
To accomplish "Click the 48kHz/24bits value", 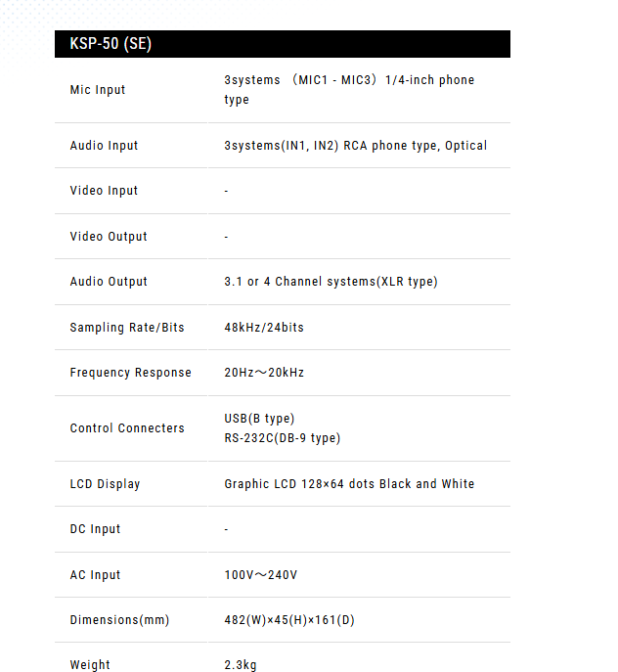I will tap(264, 328).
